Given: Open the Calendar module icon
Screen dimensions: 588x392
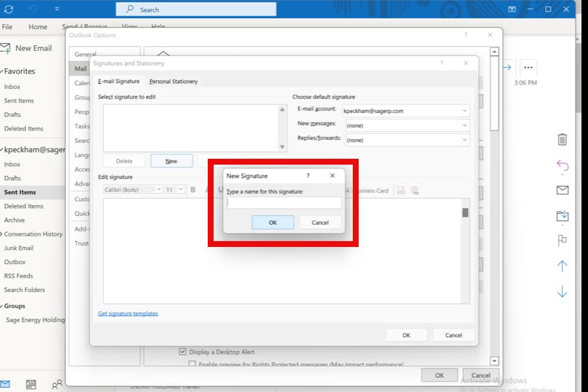Looking at the screenshot, I should coord(31,385).
